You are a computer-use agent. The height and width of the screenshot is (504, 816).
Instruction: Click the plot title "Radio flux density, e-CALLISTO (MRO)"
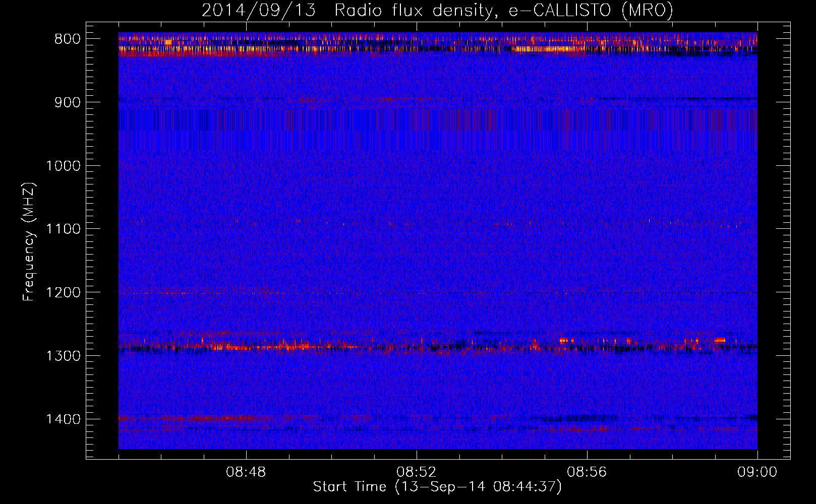coord(504,10)
